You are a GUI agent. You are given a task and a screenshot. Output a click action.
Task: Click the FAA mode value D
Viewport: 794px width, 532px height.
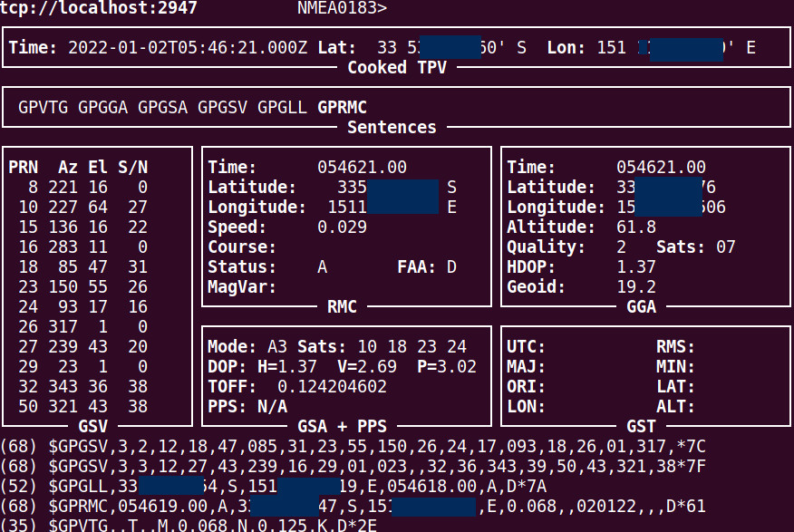click(451, 267)
